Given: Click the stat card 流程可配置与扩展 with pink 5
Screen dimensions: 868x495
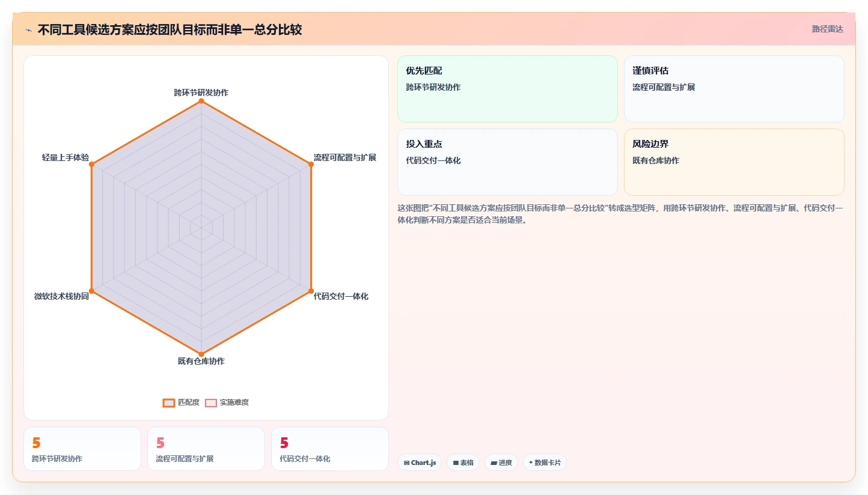Looking at the screenshot, I should [206, 449].
